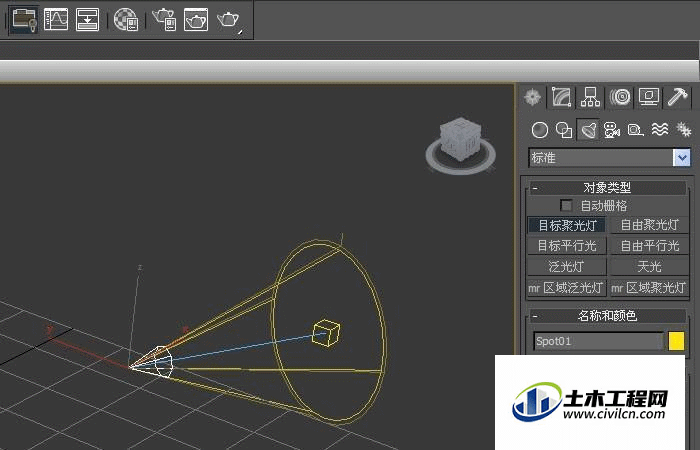This screenshot has width=700, height=450.
Task: Click the 自由平行光 button
Action: [x=650, y=246]
